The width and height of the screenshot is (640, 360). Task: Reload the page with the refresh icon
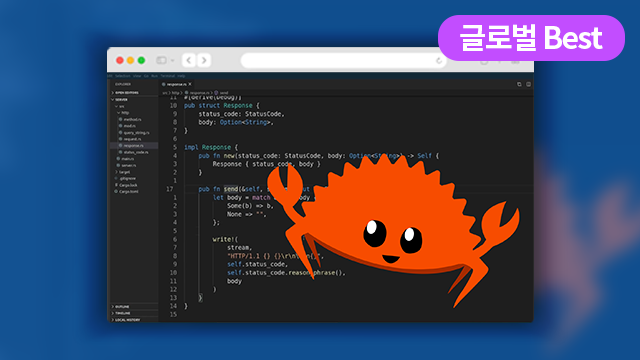coord(439,61)
